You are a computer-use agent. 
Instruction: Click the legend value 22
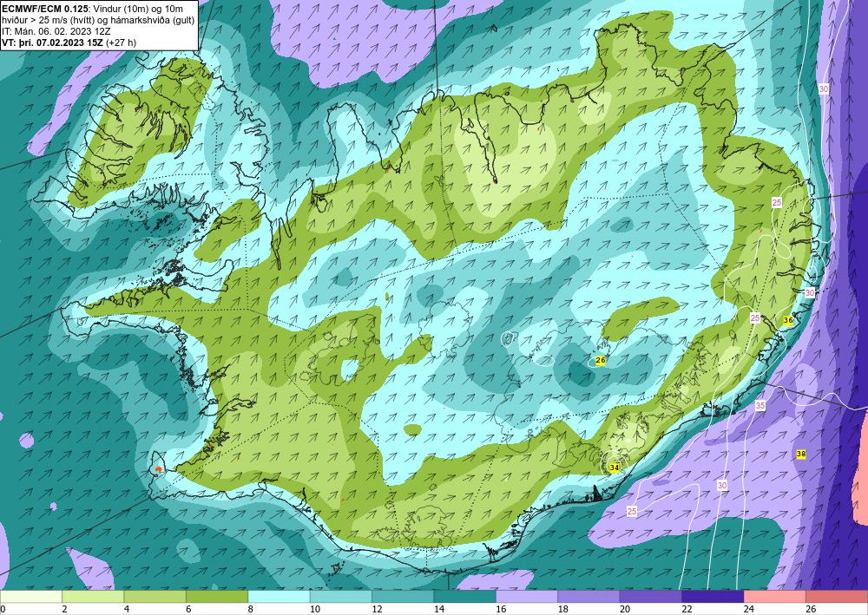687,609
